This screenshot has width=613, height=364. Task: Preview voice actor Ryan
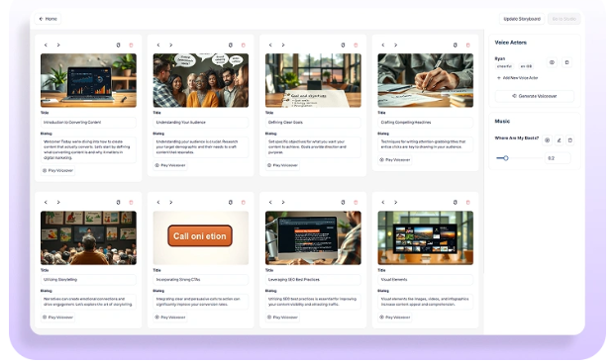[x=552, y=62]
